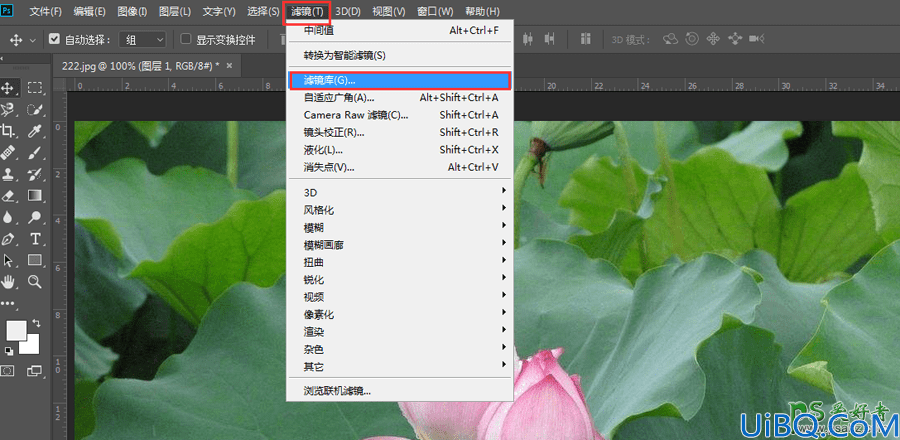Select the Rectangle shape tool
Viewport: 900px width, 440px height.
(35, 260)
